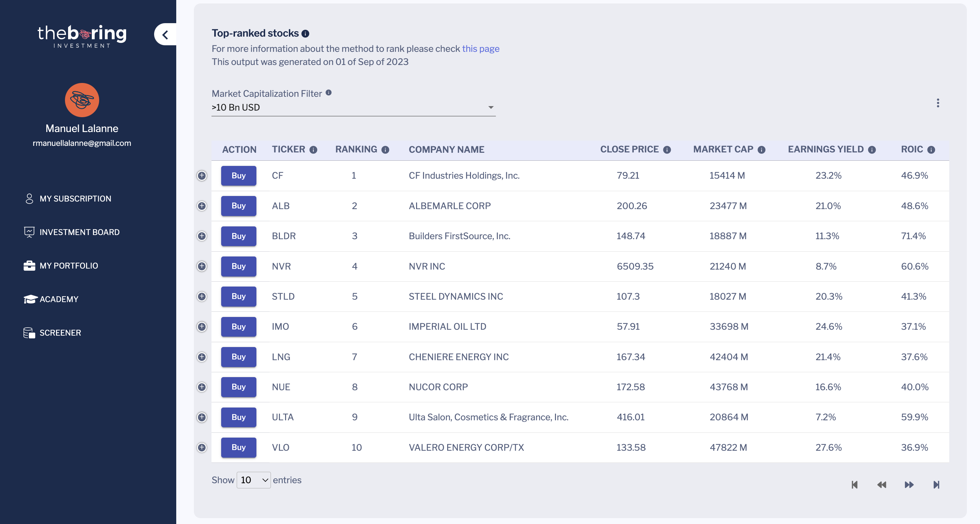Expand the LNG row details
Image resolution: width=980 pixels, height=524 pixels.
201,357
